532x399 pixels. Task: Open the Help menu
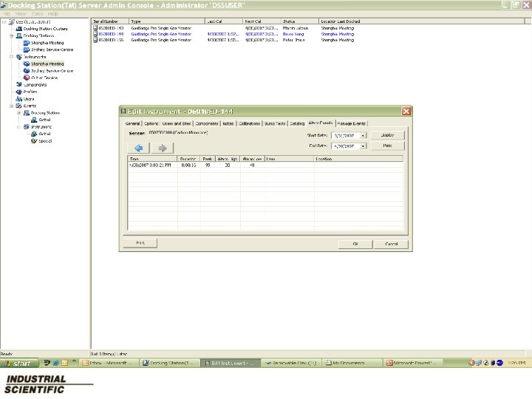point(53,14)
